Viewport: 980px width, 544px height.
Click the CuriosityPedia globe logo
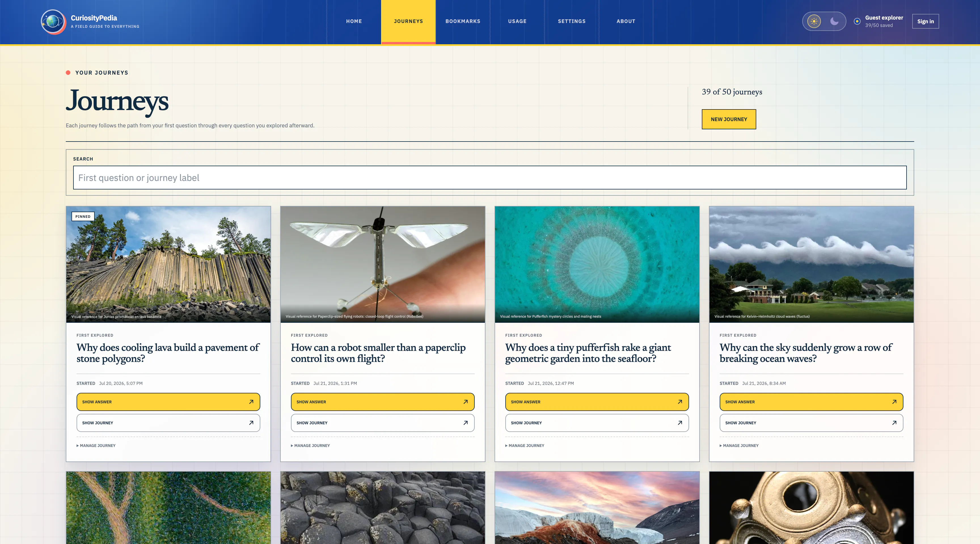click(x=53, y=22)
